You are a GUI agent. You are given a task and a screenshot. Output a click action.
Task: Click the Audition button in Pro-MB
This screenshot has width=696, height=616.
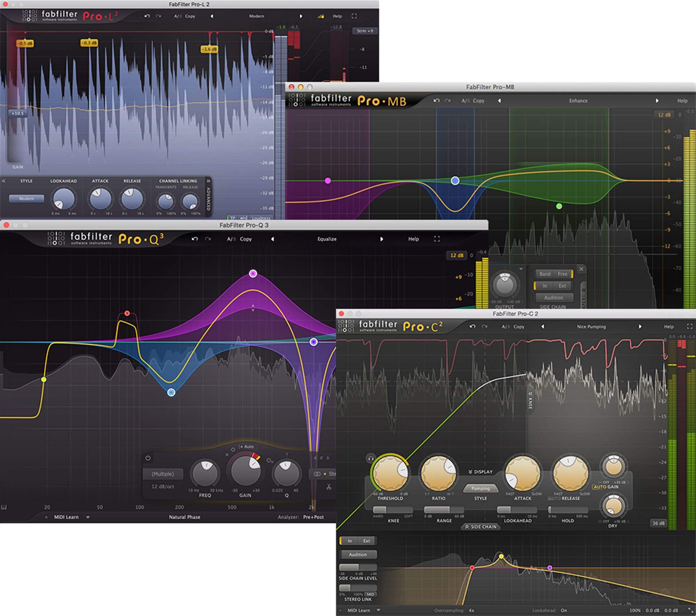pos(553,298)
